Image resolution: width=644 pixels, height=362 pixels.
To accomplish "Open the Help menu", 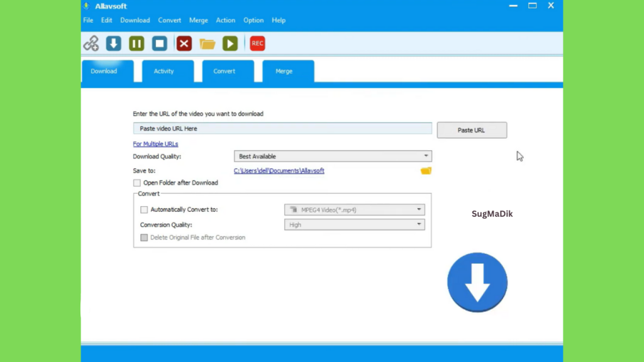I will tap(279, 20).
